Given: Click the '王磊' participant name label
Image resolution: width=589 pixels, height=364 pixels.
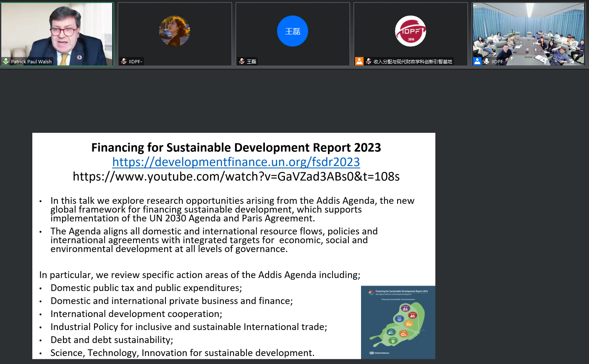Looking at the screenshot, I should (251, 62).
